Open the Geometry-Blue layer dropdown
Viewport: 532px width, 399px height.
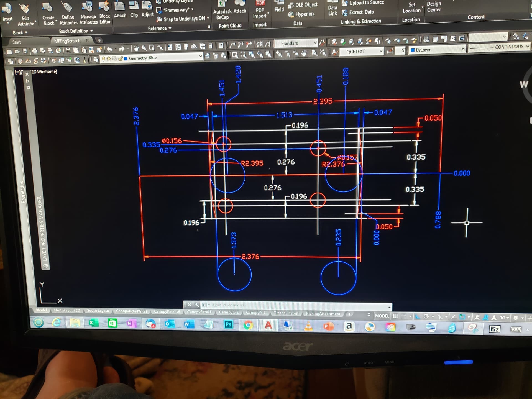201,56
